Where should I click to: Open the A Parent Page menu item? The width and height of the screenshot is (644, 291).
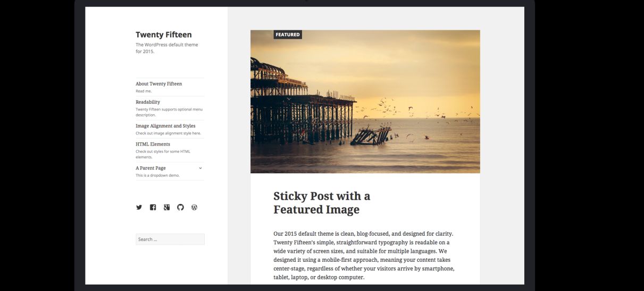coord(150,168)
